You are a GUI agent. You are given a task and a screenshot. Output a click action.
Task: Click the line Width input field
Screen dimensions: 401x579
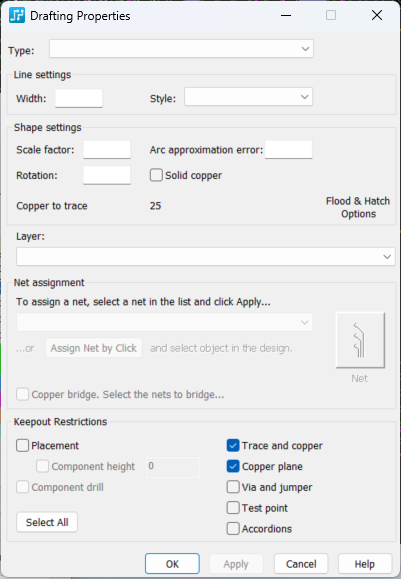[x=79, y=98]
